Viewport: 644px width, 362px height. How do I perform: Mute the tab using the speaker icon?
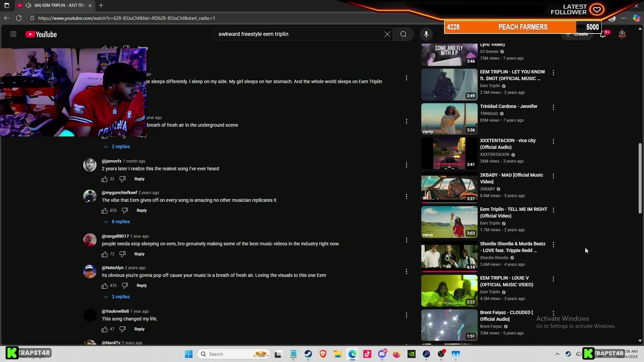pos(28,5)
